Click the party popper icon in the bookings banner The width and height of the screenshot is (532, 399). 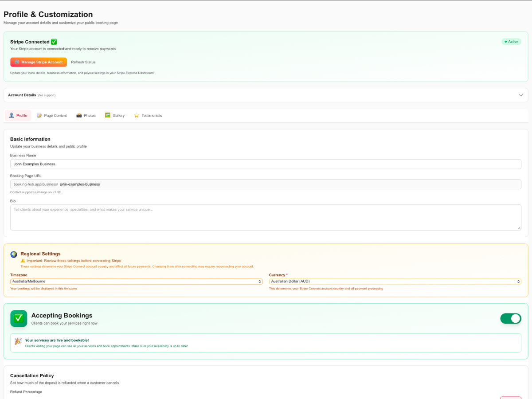(18, 341)
